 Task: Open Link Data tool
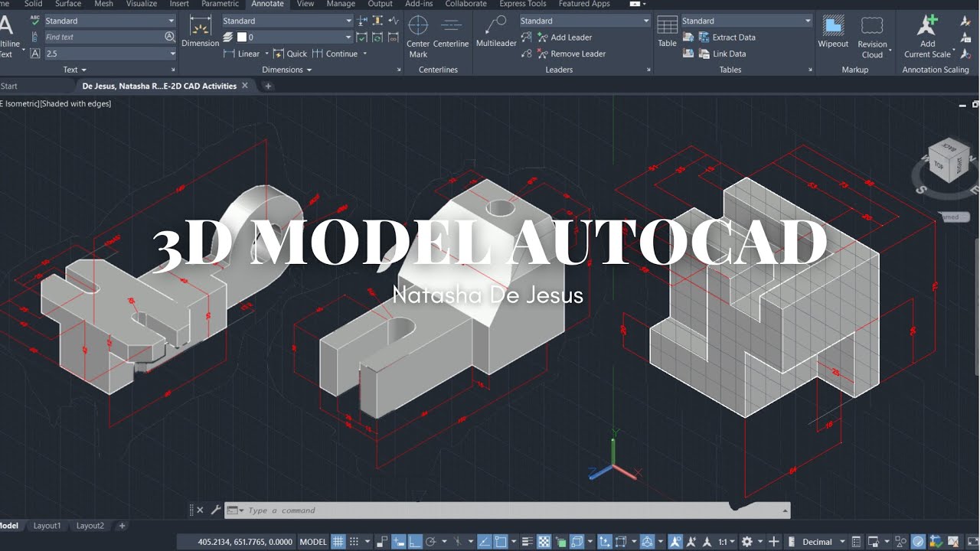click(722, 54)
